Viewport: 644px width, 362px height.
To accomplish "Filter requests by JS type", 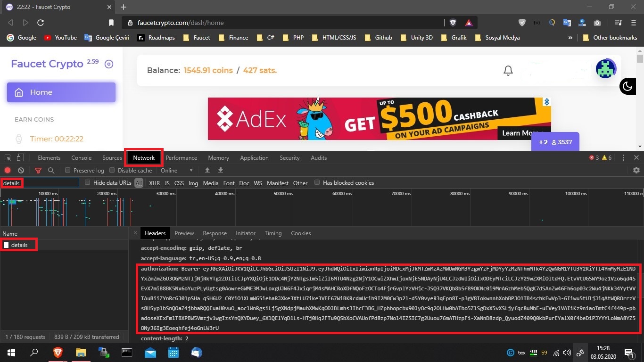I will click(167, 183).
